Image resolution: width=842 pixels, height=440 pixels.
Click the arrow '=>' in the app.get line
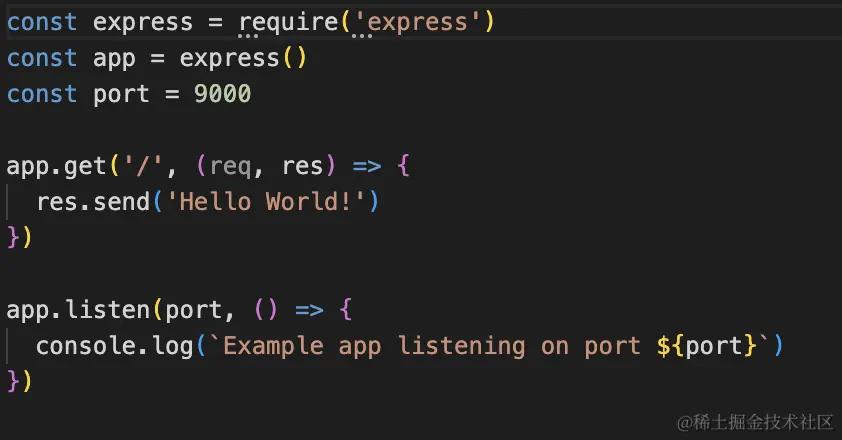tap(367, 167)
